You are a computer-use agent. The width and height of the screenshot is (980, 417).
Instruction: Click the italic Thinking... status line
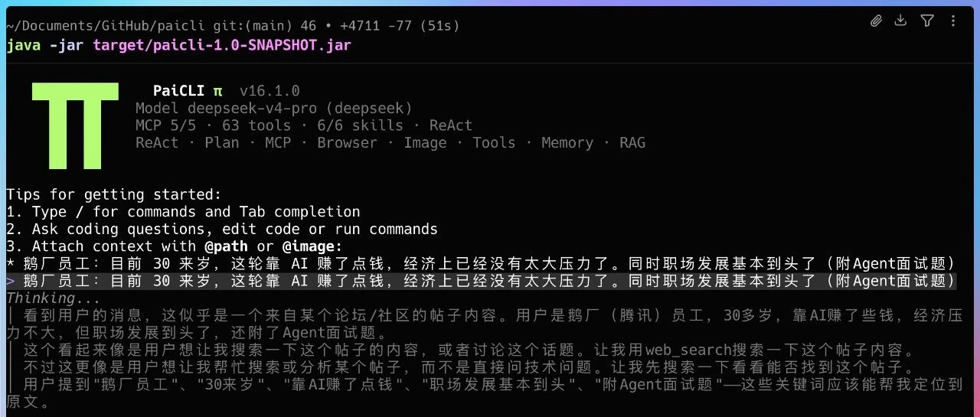(54, 298)
